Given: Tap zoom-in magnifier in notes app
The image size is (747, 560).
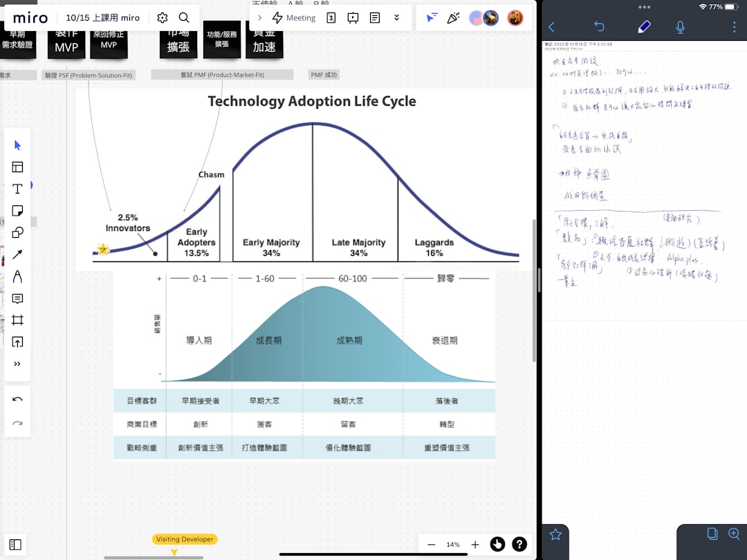Looking at the screenshot, I should coord(734,534).
